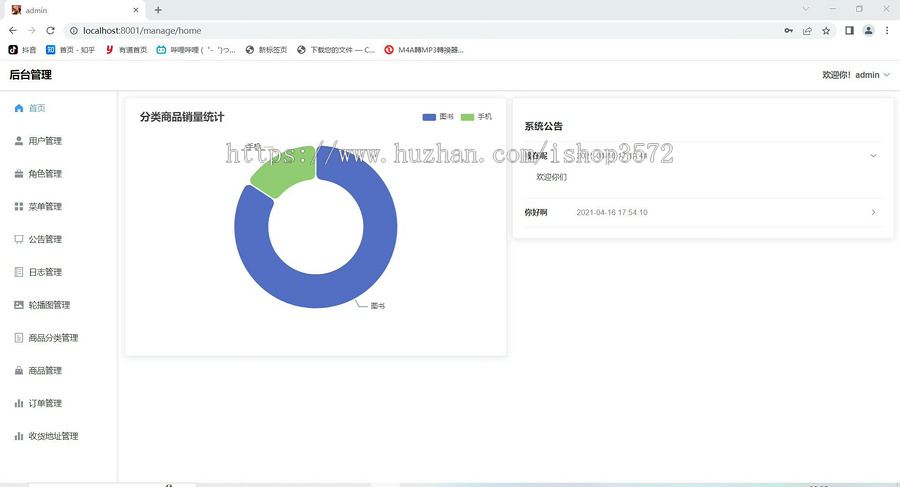Open the tab search chevron

(x=806, y=9)
